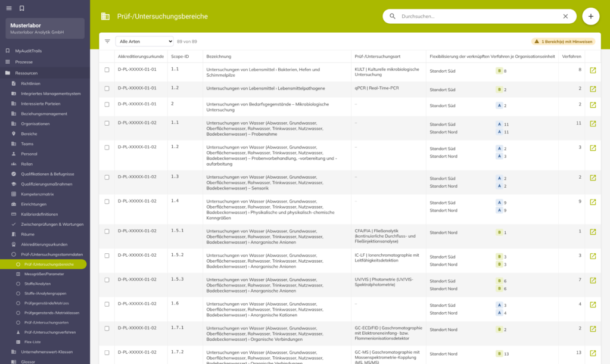610x364 pixels.
Task: Open the scope 1.5.3 row via its open icon
Action: (x=593, y=281)
